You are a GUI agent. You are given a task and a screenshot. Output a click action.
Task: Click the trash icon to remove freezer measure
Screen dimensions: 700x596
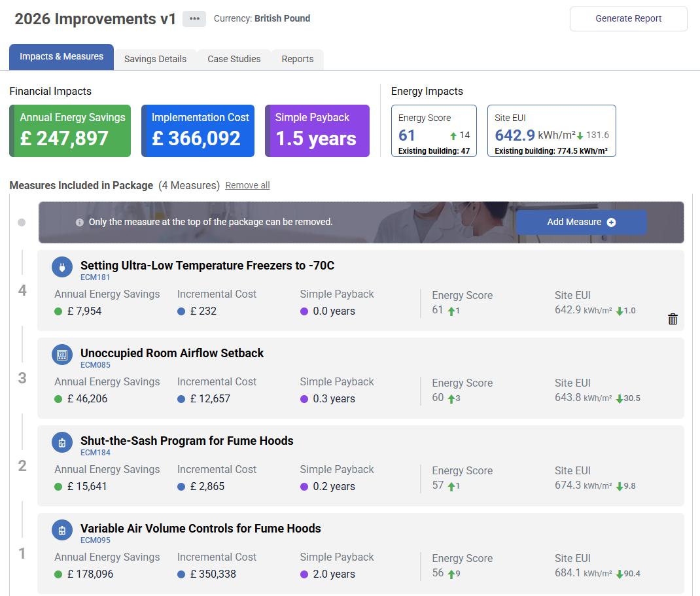673,319
